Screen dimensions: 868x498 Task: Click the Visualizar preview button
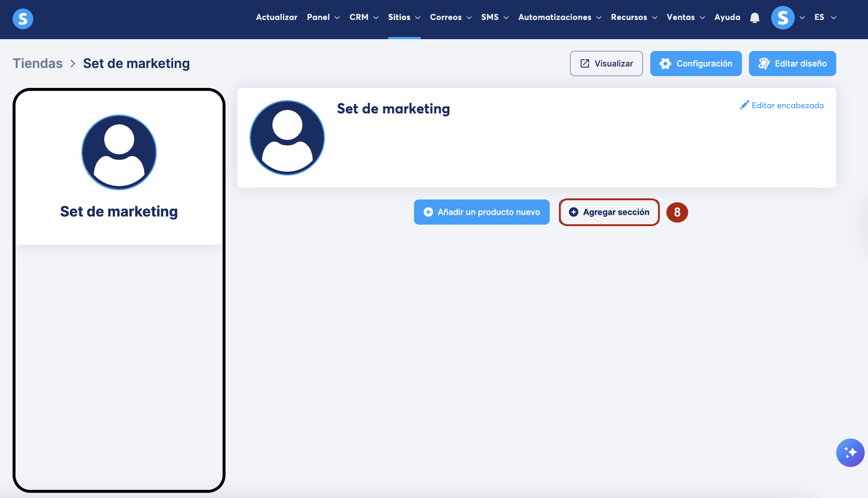[x=606, y=64]
